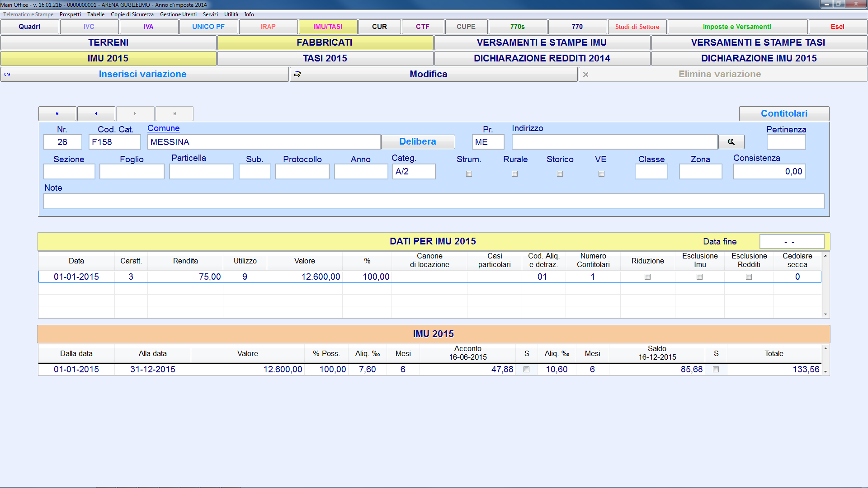Viewport: 868px width, 488px height.
Task: Open DICHIARAZIONE IMU 2015 tab
Action: [759, 58]
